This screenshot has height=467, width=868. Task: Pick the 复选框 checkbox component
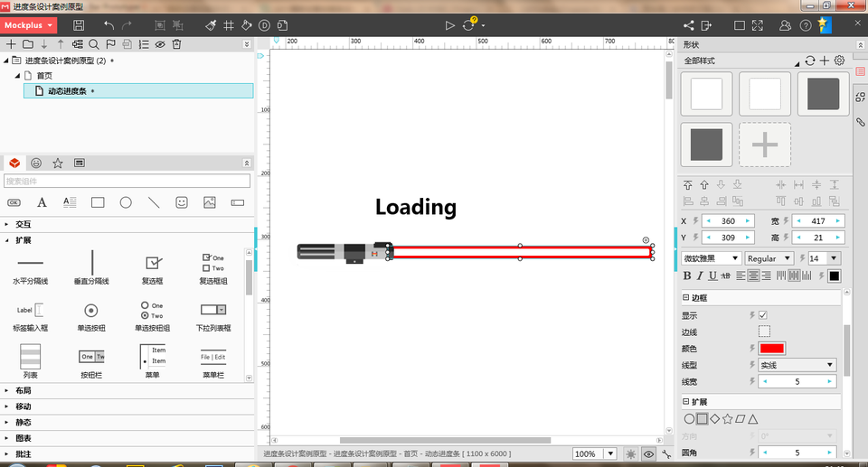(153, 267)
